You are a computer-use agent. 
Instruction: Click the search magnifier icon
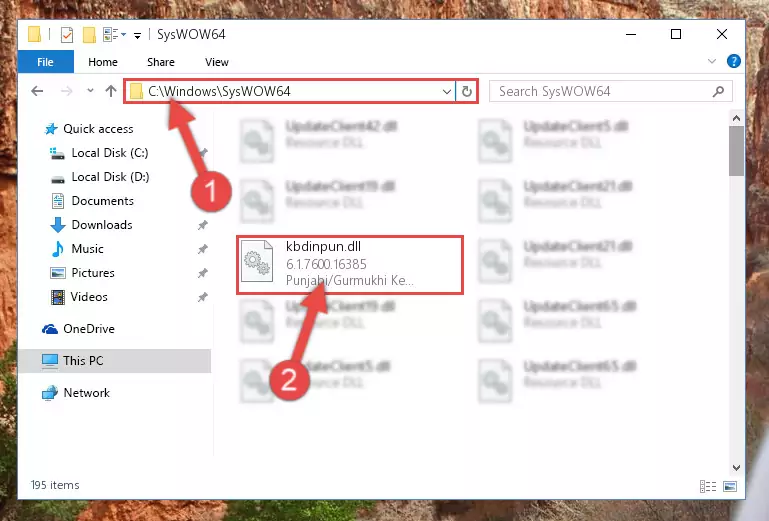point(718,91)
